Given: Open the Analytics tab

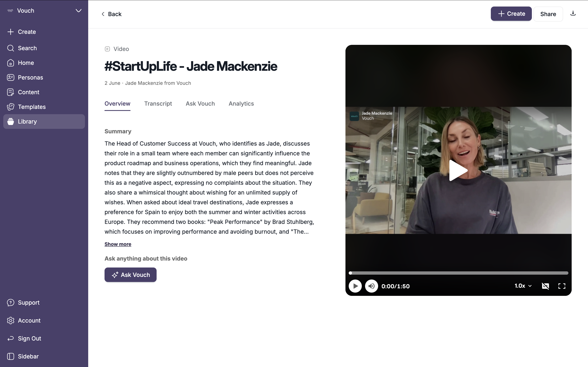Looking at the screenshot, I should pyautogui.click(x=241, y=104).
